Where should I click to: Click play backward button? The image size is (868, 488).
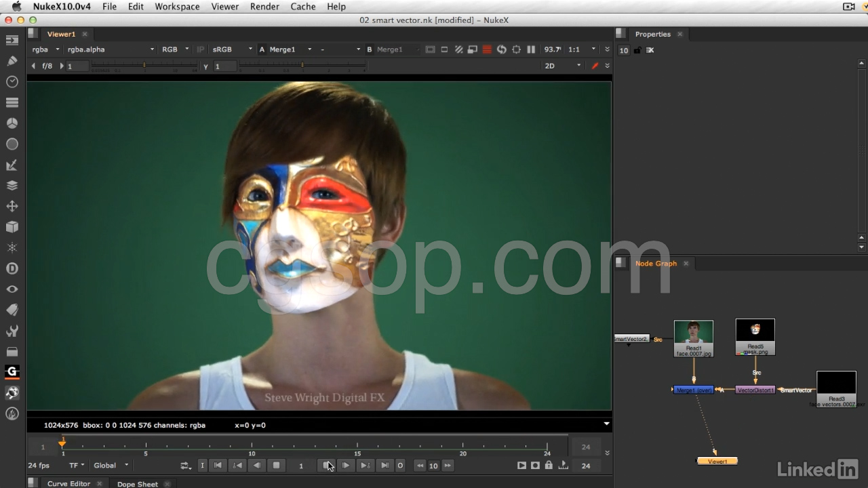tap(257, 466)
